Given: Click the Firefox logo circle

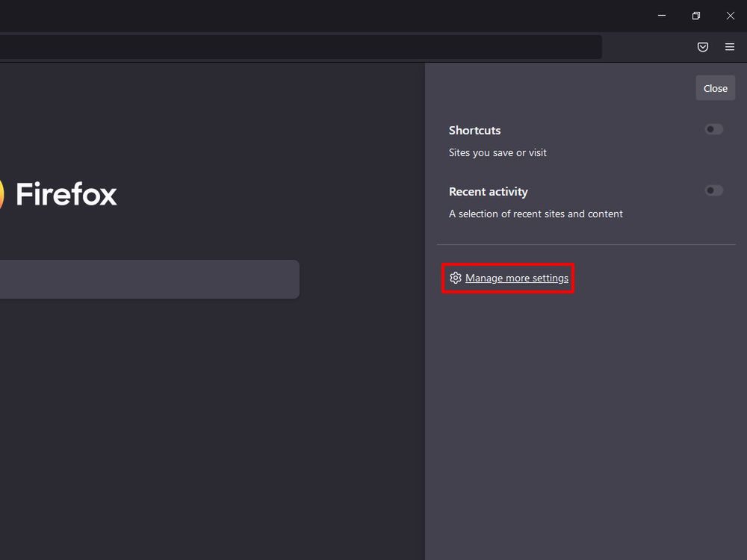Looking at the screenshot, I should tap(2, 193).
